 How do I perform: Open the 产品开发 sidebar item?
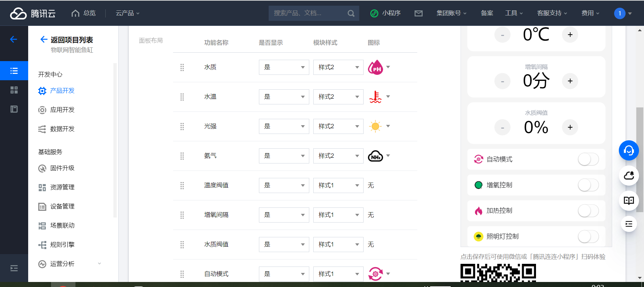[62, 91]
